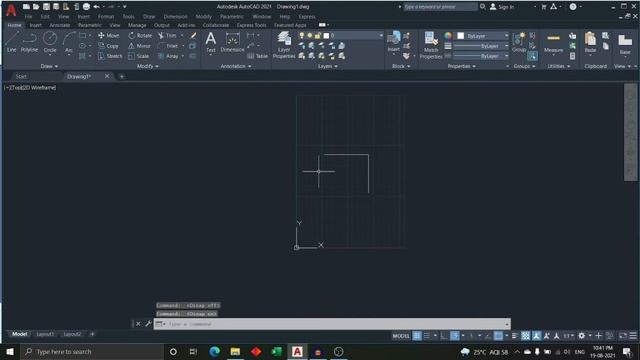The image size is (640, 360).
Task: Select the Dimension tool
Action: coord(232,42)
